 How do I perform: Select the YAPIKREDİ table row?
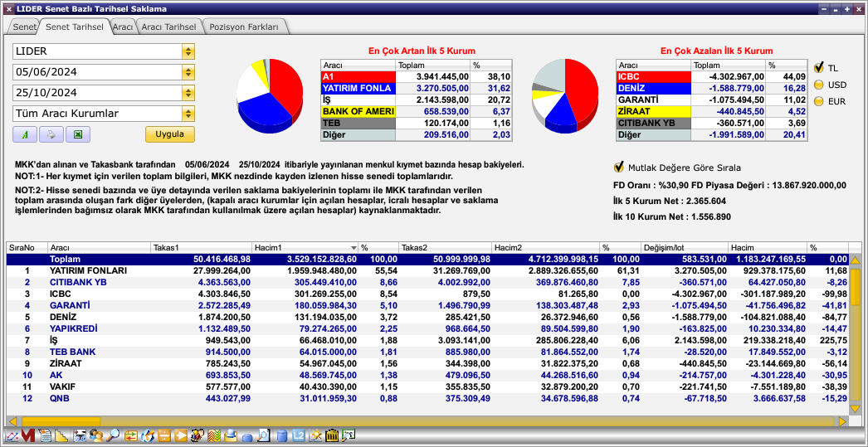427,328
